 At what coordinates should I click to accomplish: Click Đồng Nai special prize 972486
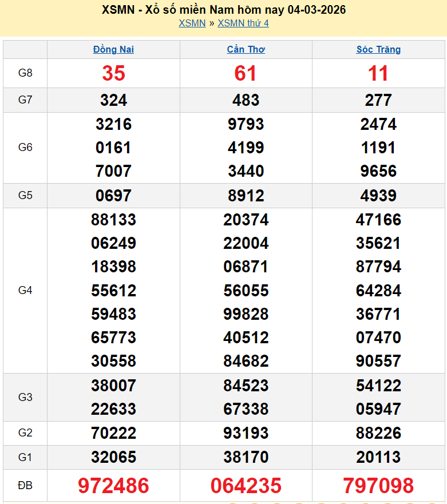point(113,486)
